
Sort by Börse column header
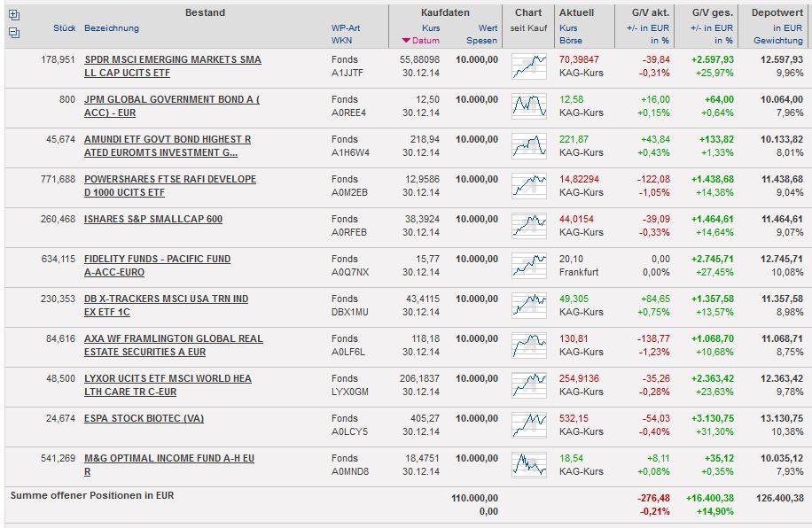click(x=571, y=41)
